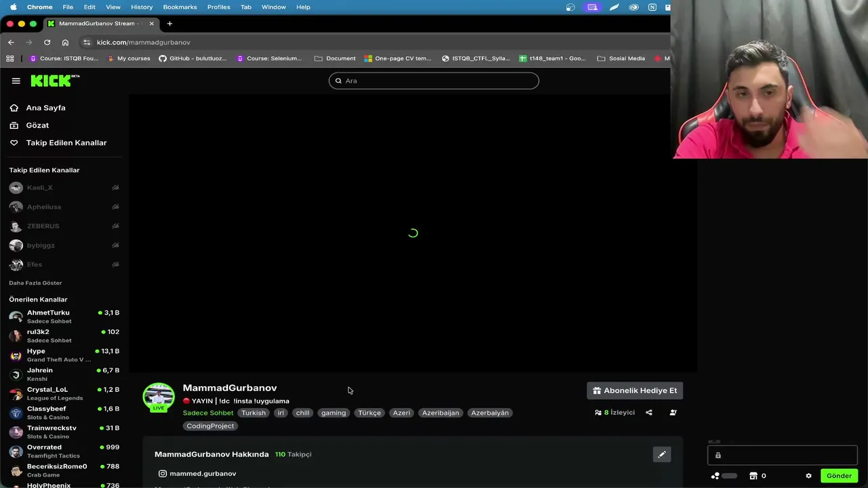Select the irl tag
The width and height of the screenshot is (868, 488).
(281, 413)
